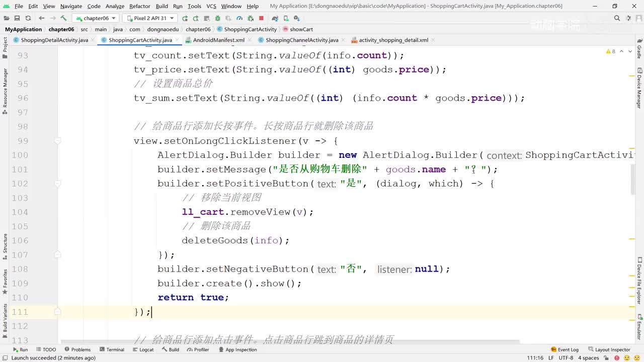
Task: Open the TODO tool window
Action: tap(46, 349)
